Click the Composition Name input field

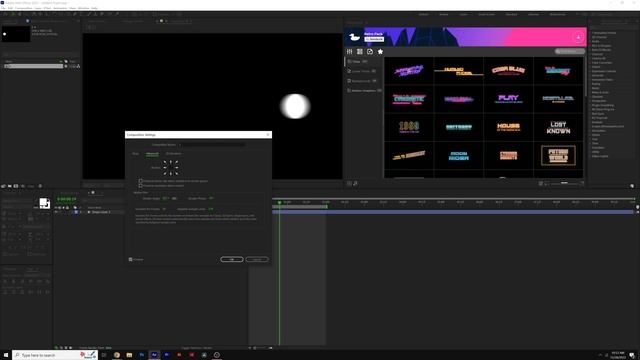[211, 144]
